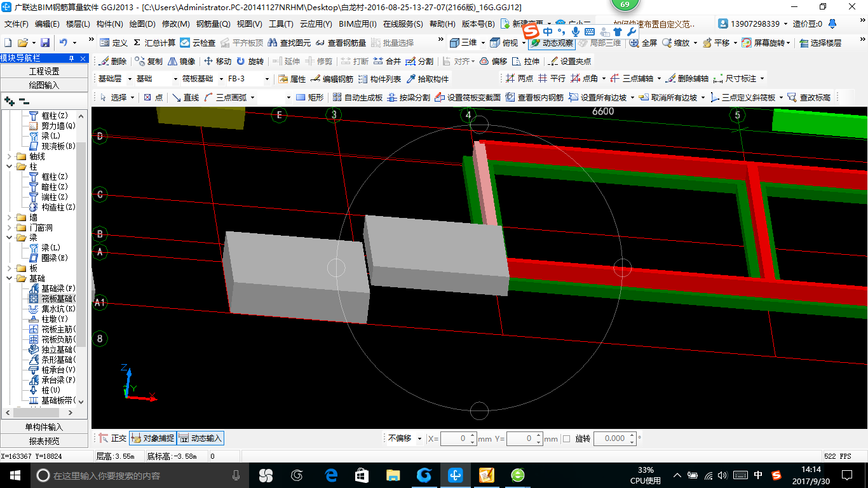Open 编辑钢筋 rebar editor
868x488 pixels.
pos(332,79)
